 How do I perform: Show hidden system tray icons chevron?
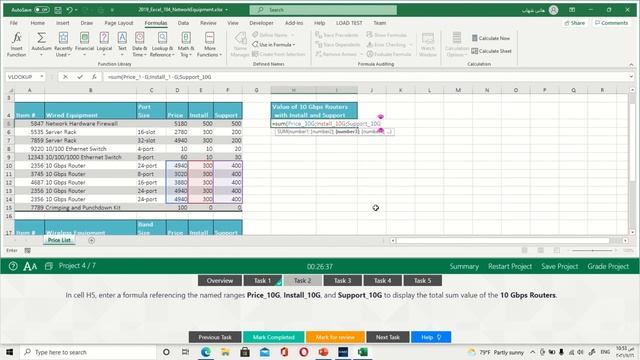pyautogui.click(x=533, y=352)
